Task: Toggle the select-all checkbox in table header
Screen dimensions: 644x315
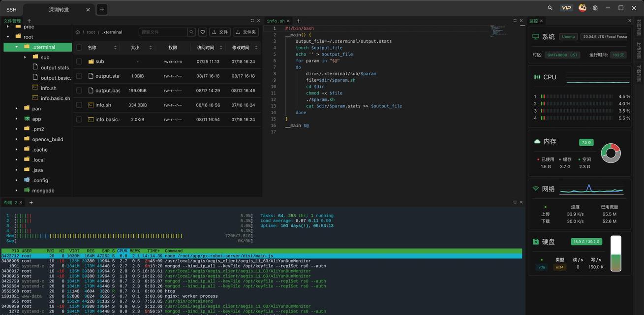Action: (79, 48)
